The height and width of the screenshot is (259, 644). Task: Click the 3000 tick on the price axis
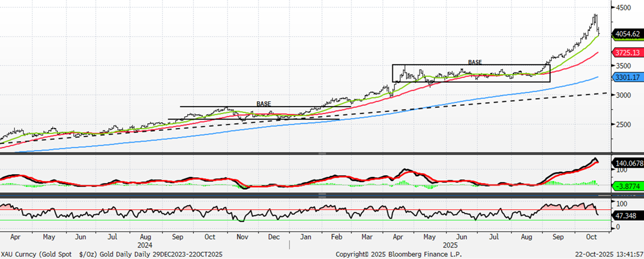(x=624, y=95)
